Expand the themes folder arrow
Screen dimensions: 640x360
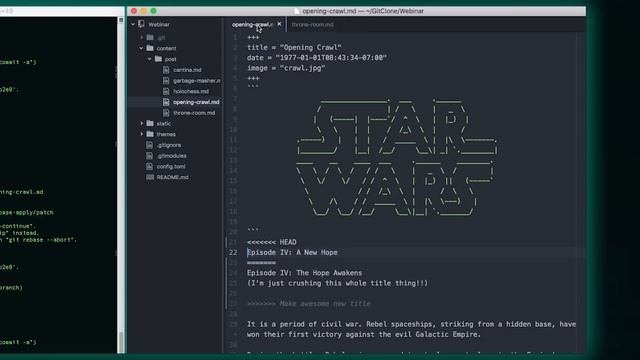[142, 134]
